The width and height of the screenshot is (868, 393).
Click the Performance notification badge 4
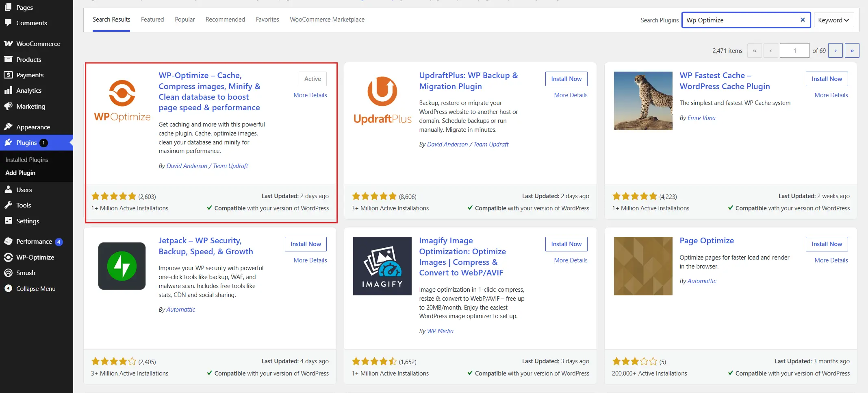[59, 242]
